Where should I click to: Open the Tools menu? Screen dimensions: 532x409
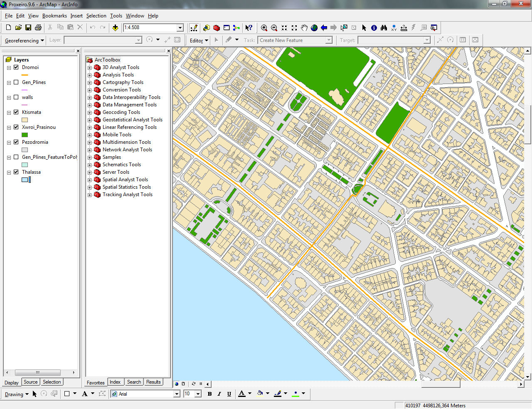(x=116, y=16)
